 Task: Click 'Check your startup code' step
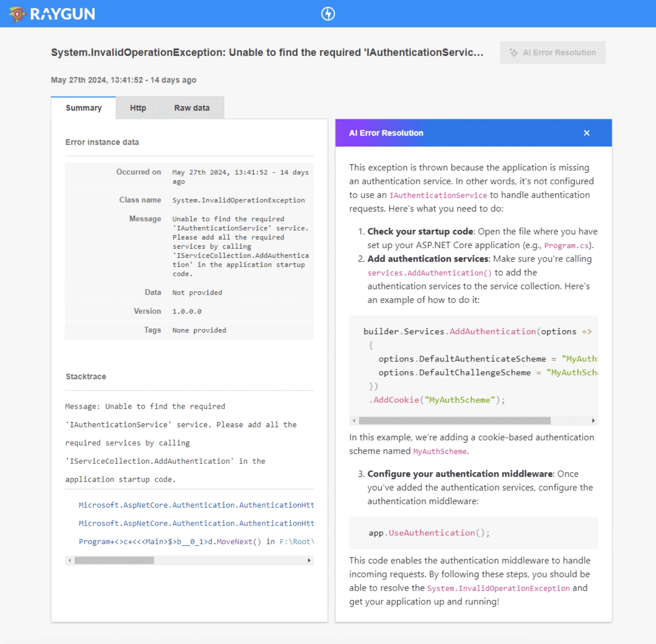(420, 231)
